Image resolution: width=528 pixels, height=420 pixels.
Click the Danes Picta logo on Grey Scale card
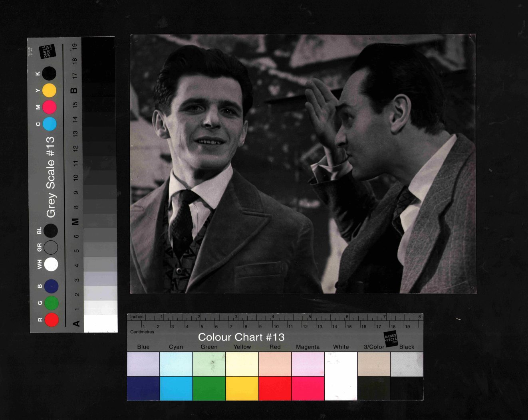tap(47, 52)
